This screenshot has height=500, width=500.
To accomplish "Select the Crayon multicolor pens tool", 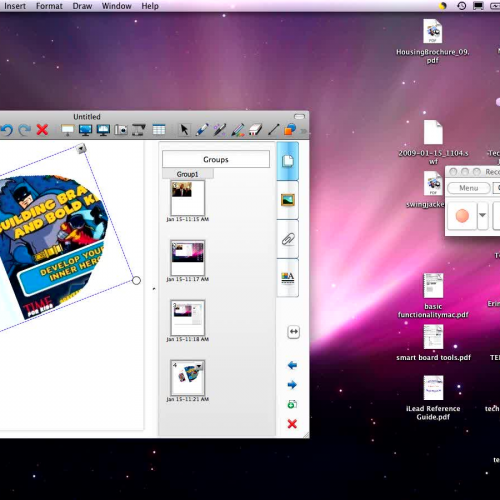I will (238, 130).
